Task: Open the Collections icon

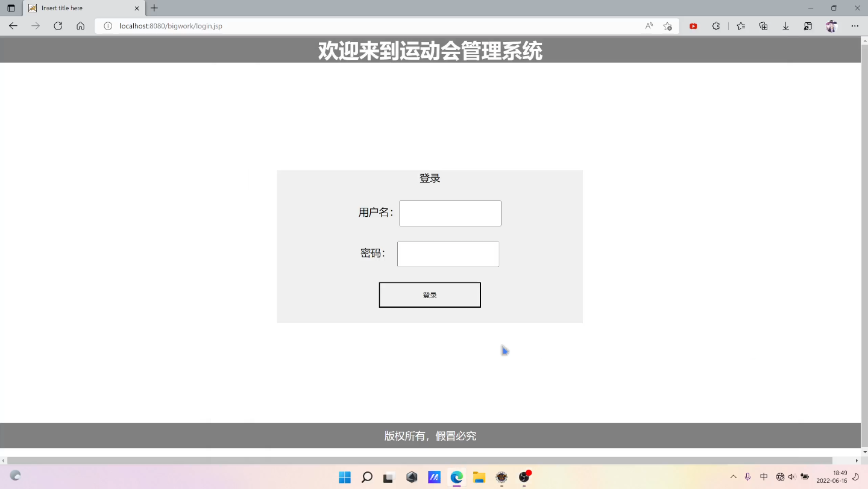Action: click(763, 26)
